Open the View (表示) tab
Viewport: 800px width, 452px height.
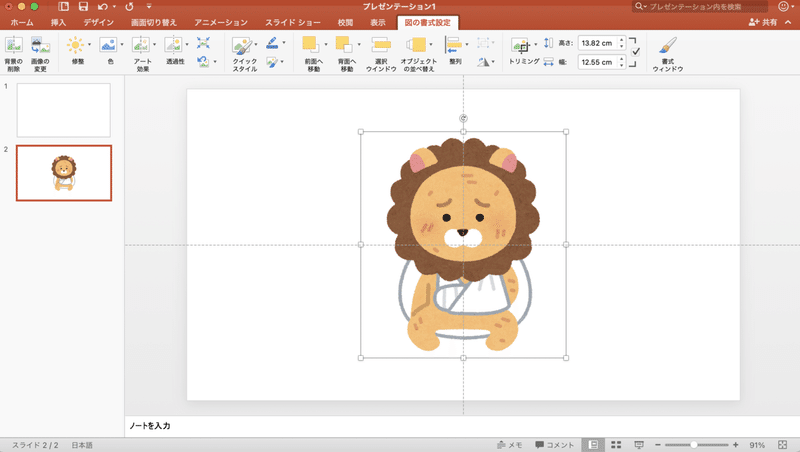click(378, 22)
